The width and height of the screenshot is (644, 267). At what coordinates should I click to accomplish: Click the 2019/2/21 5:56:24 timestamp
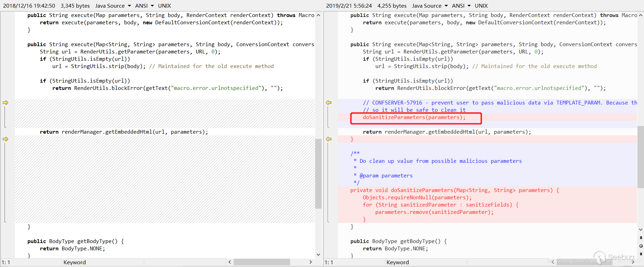(349, 6)
